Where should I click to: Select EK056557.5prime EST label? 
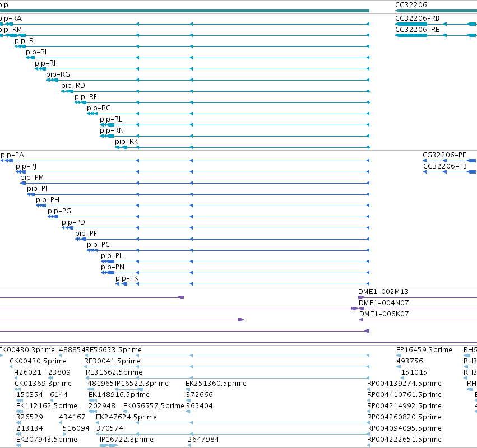(x=154, y=407)
